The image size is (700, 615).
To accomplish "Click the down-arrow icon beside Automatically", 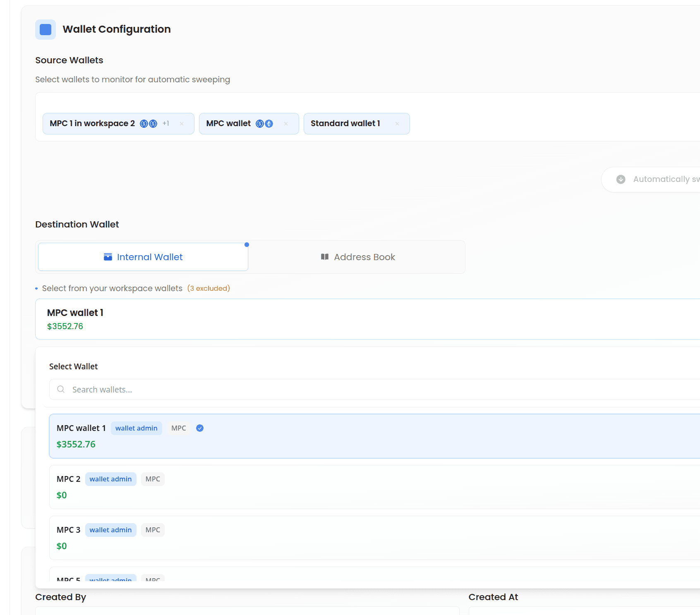I will pos(621,179).
